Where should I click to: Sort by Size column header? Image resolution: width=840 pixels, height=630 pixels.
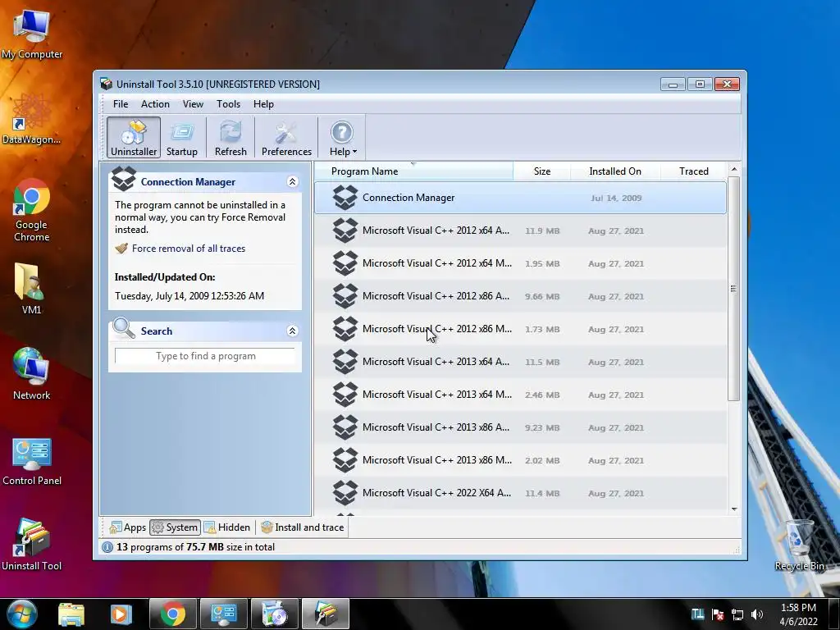[542, 171]
